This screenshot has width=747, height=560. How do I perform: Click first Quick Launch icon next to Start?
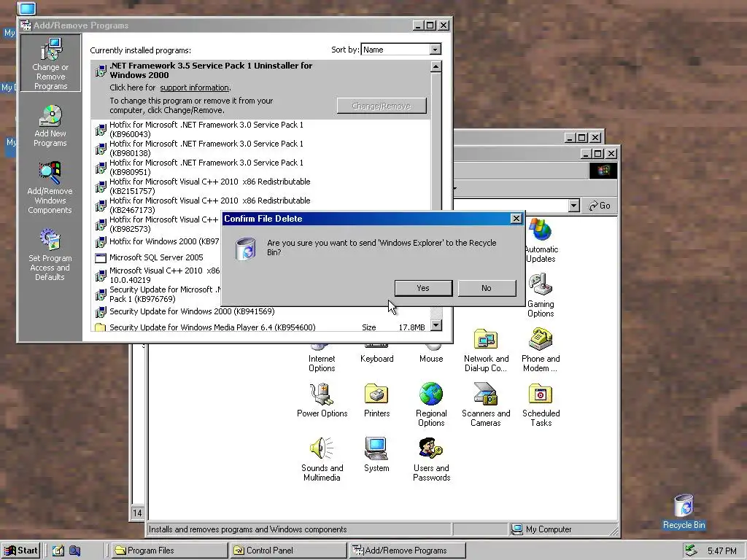coord(58,551)
